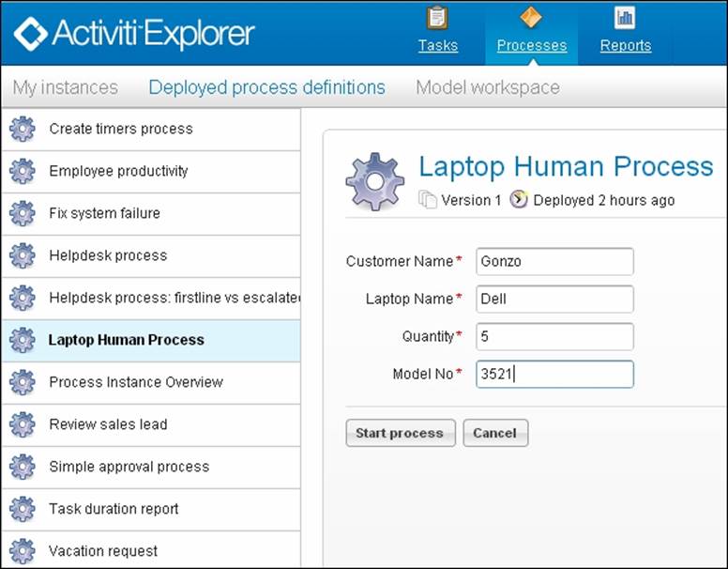Image resolution: width=728 pixels, height=569 pixels.
Task: Focus the Customer Name input field
Action: 554,262
